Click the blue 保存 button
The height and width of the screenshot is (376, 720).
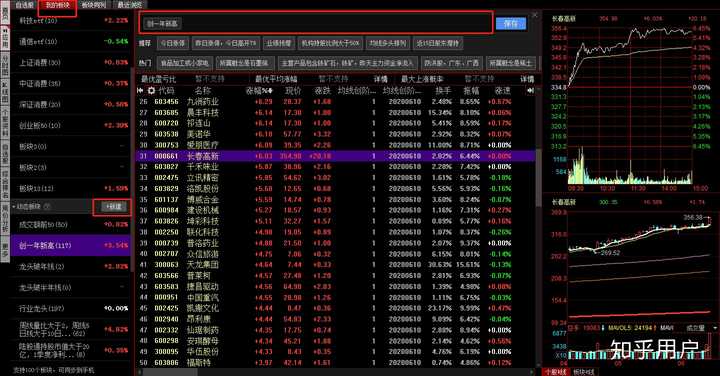pyautogui.click(x=511, y=23)
